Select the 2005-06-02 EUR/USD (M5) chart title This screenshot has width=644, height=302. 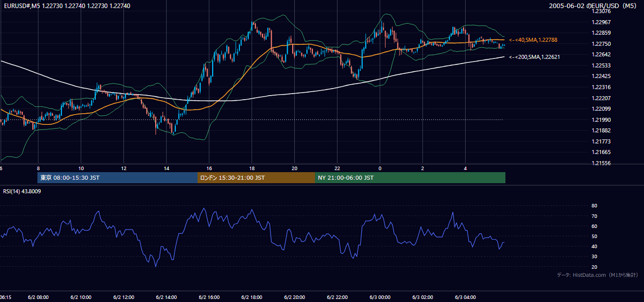594,6
